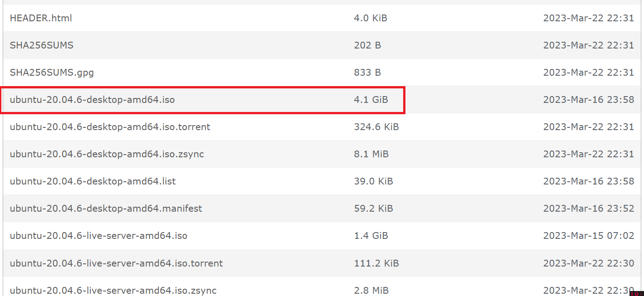Click the 8.1 MiB zsync size cell

tap(371, 154)
